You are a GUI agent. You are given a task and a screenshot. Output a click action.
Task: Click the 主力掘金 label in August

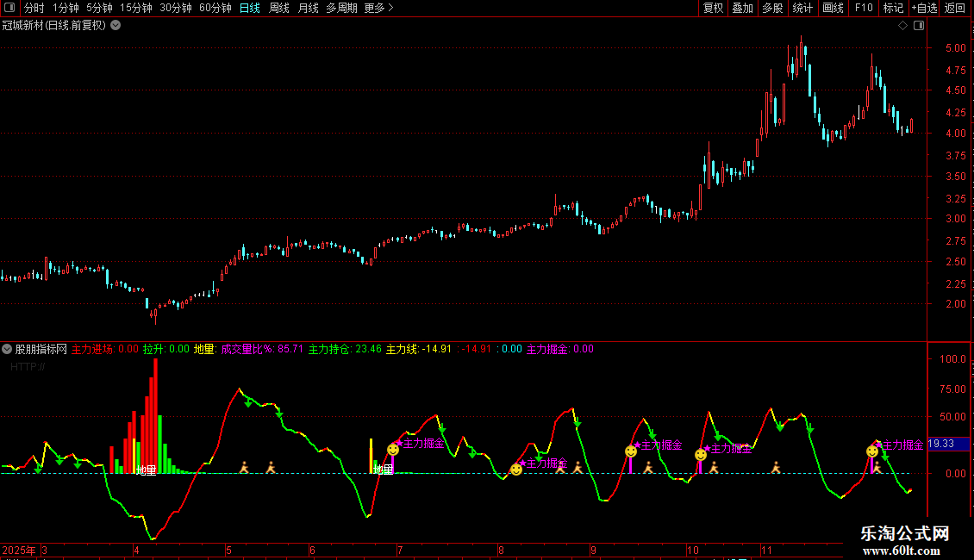(546, 464)
